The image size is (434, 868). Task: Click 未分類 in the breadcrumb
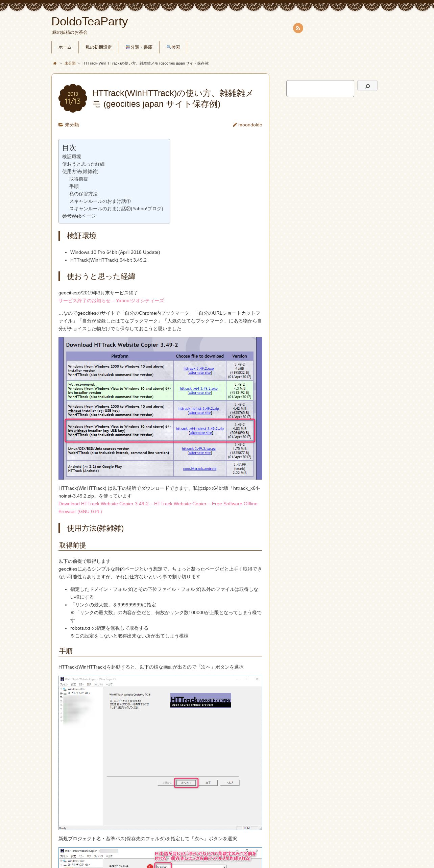[70, 63]
